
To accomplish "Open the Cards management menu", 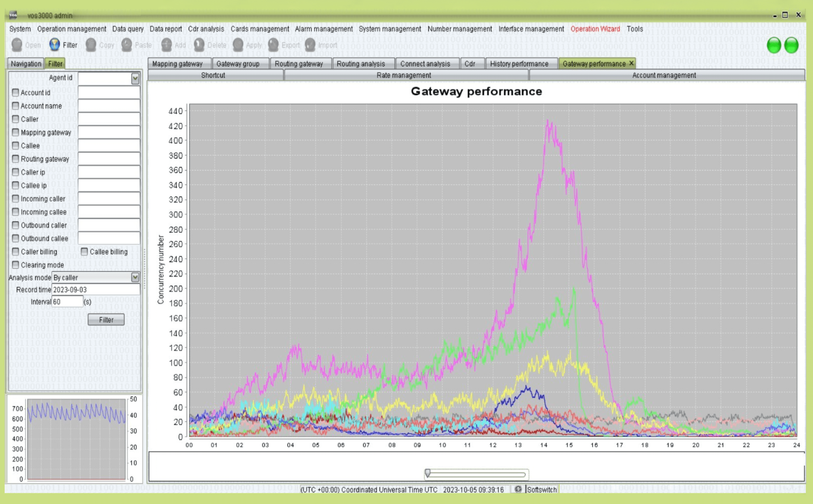I will pyautogui.click(x=260, y=29).
